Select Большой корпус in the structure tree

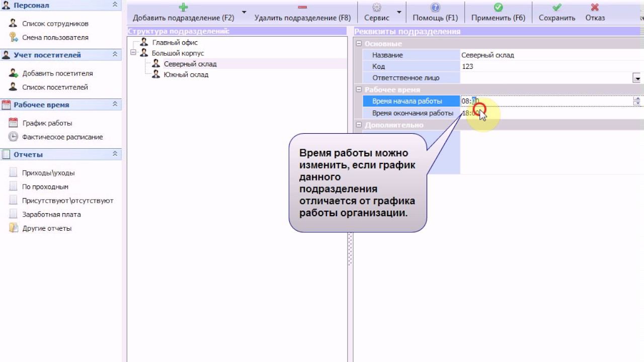point(178,53)
